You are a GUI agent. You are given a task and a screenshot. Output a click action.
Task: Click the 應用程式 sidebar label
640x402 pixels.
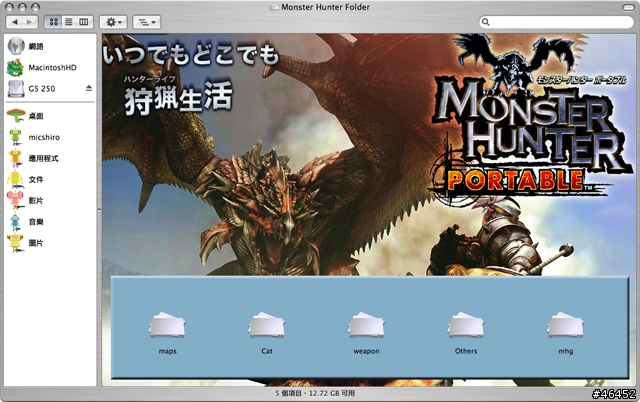43,158
